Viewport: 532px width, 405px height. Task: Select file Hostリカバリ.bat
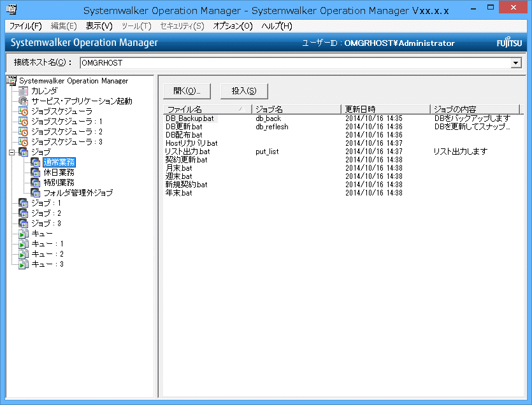192,143
